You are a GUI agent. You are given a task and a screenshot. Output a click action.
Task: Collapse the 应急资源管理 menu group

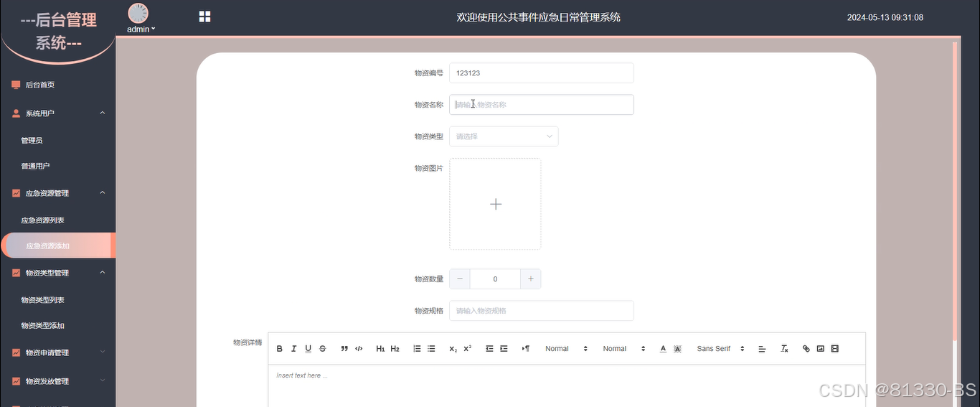57,193
